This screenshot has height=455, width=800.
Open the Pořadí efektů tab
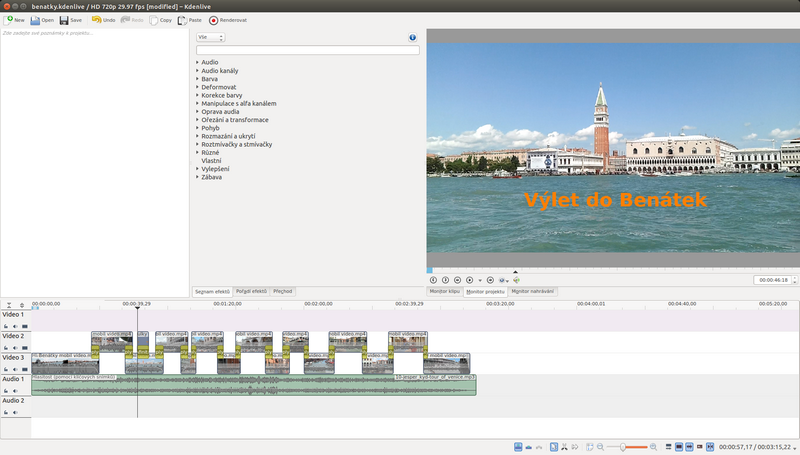(250, 292)
